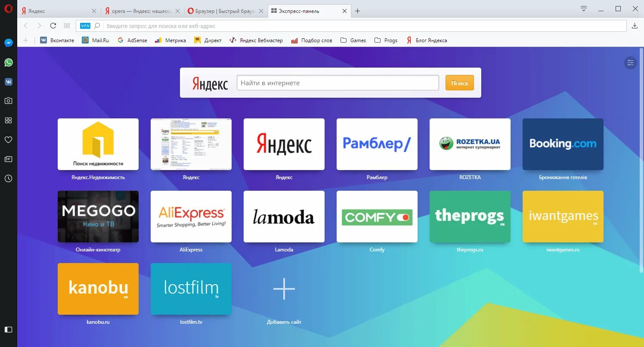
Task: Go forward to the next page
Action: (39, 26)
